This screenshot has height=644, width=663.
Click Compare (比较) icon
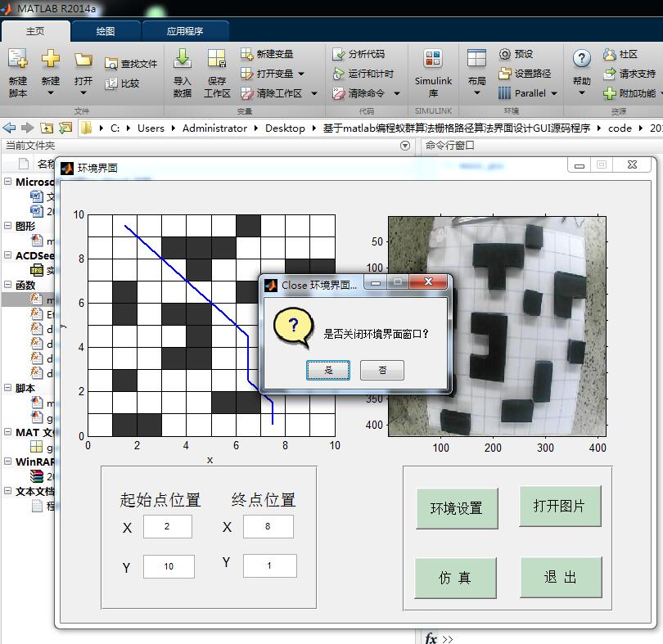tap(110, 83)
